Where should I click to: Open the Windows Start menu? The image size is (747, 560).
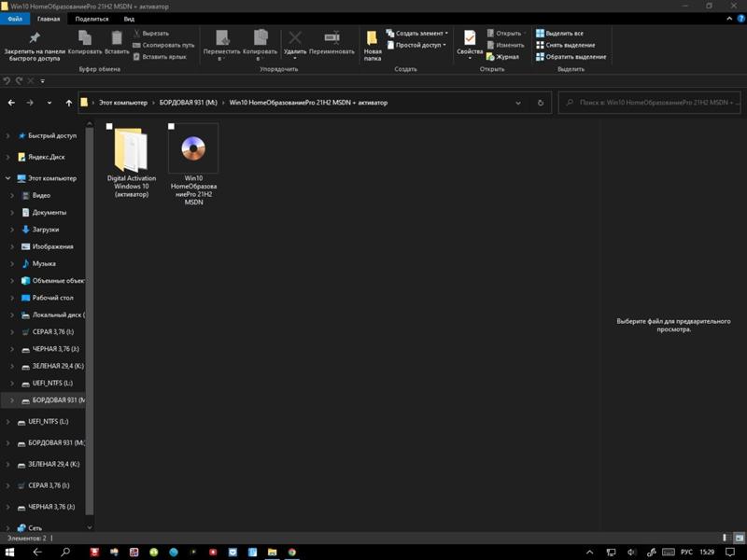click(8, 552)
